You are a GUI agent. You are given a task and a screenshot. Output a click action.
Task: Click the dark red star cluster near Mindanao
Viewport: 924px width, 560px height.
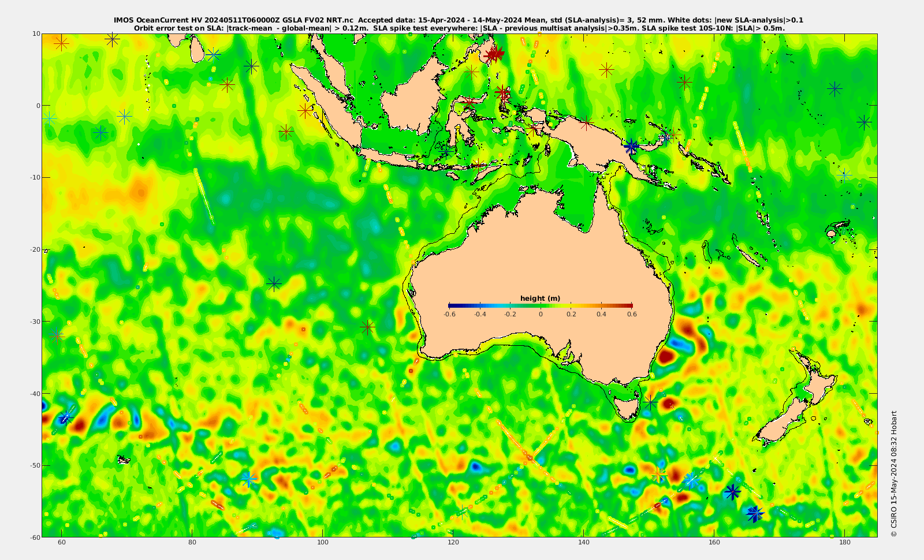pos(494,54)
